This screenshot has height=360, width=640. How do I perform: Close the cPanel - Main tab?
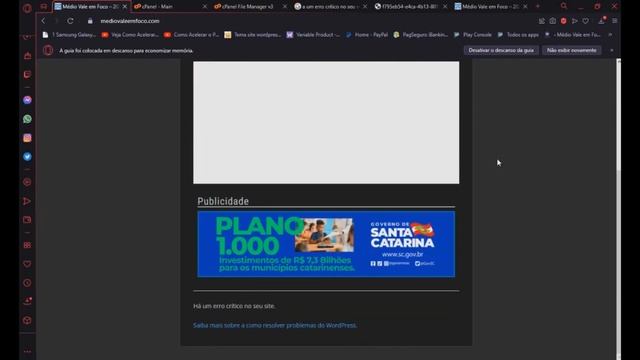[205, 7]
